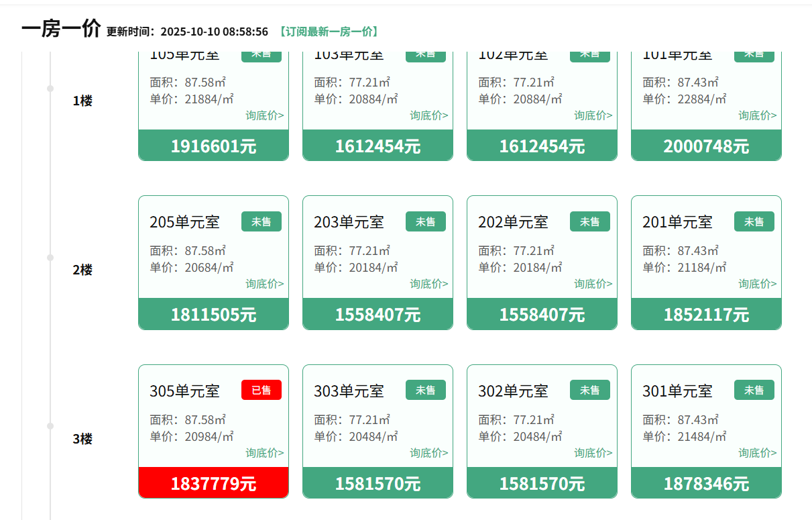Open the 201单元室 unit title
This screenshot has width=812, height=520.
coord(677,221)
